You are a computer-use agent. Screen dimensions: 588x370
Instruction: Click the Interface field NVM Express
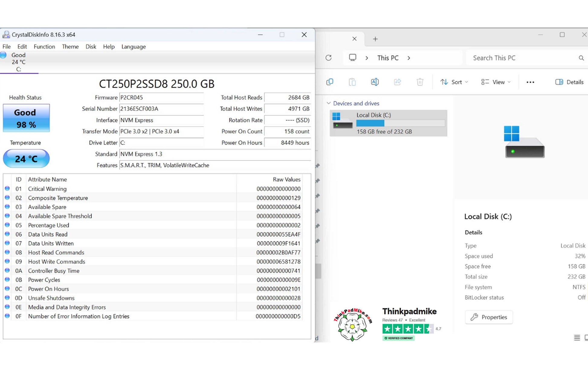click(161, 120)
